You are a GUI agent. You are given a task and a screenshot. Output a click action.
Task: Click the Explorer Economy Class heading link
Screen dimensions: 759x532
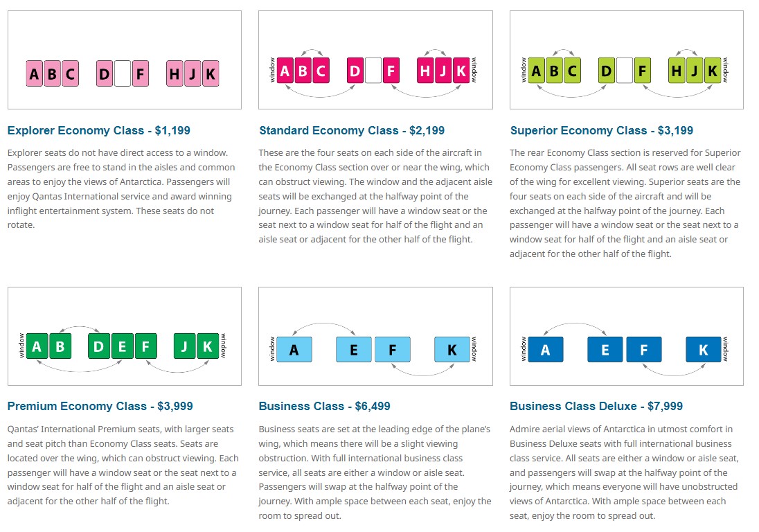pyautogui.click(x=99, y=131)
